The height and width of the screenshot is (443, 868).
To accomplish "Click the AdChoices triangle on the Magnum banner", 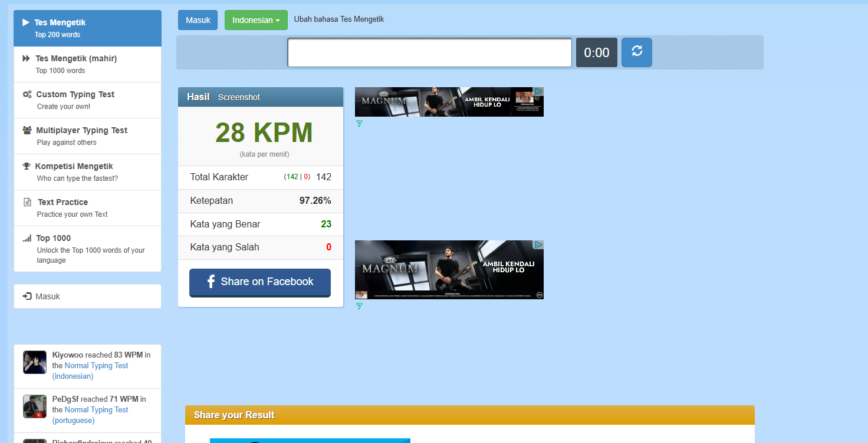I will 538,91.
